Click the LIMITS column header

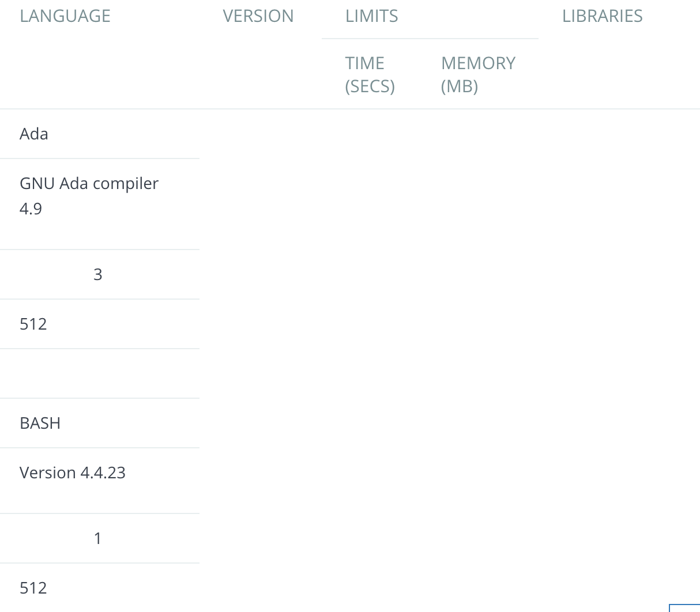pos(371,16)
